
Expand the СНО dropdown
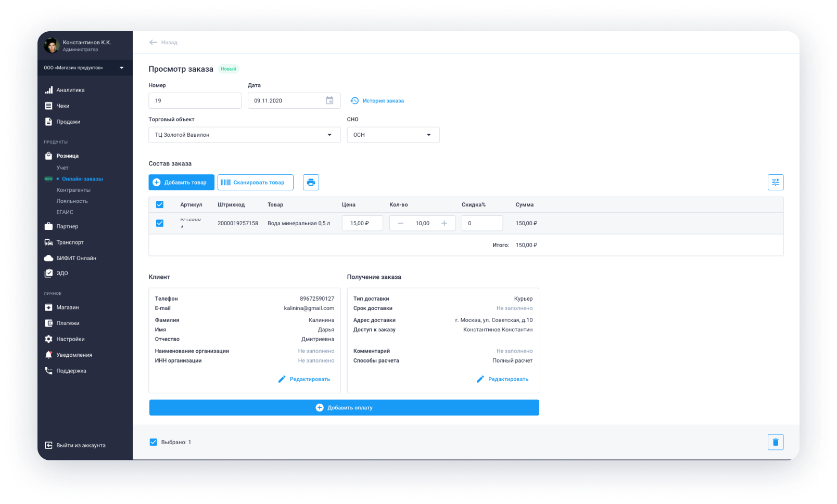click(x=393, y=135)
